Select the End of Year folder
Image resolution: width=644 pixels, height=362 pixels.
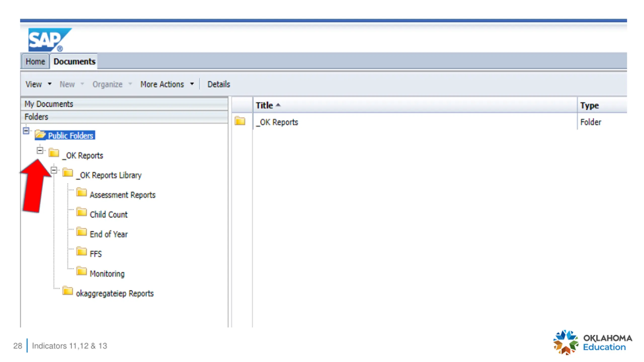point(109,234)
